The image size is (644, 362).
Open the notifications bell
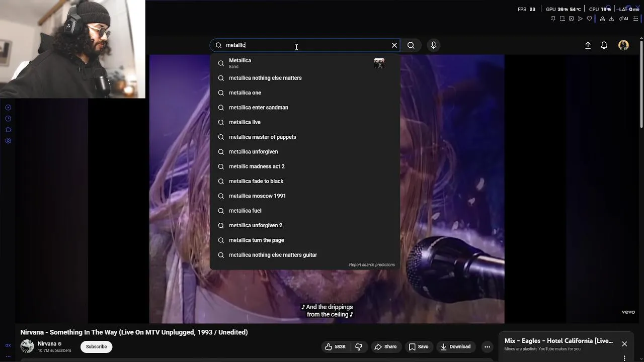coord(604,45)
